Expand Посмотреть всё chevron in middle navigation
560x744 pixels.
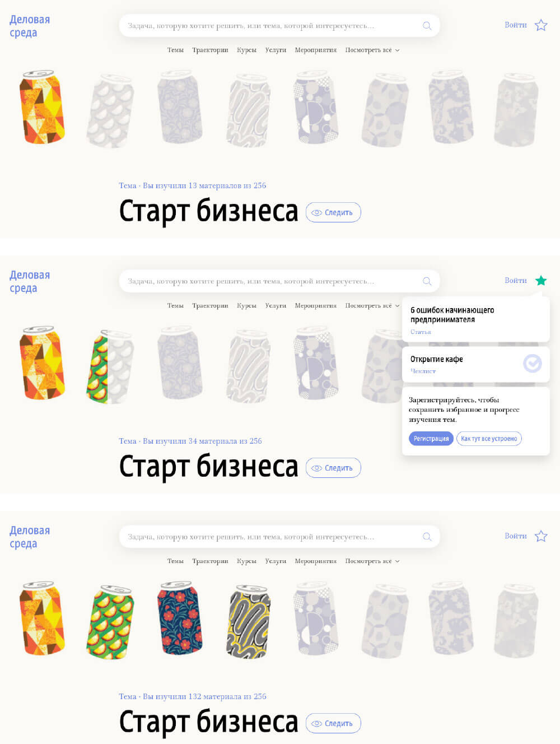coord(397,306)
